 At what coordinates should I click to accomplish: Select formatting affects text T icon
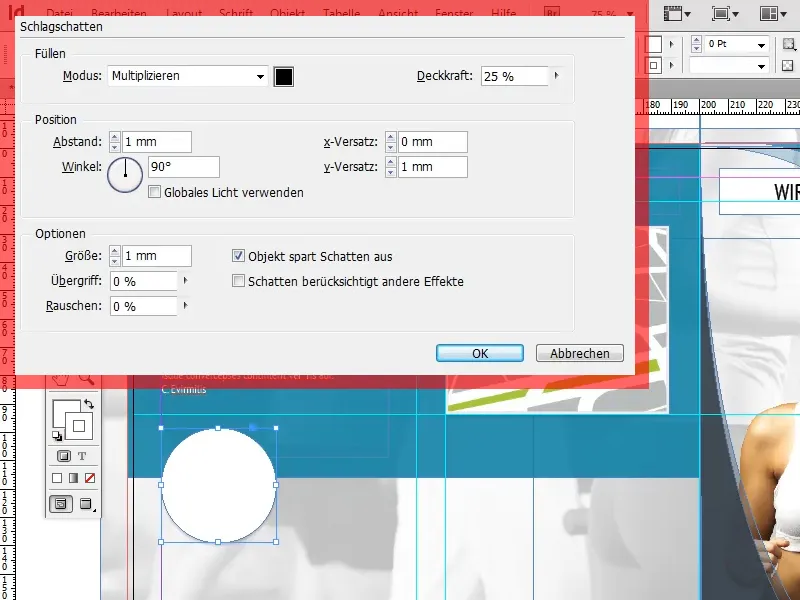82,456
